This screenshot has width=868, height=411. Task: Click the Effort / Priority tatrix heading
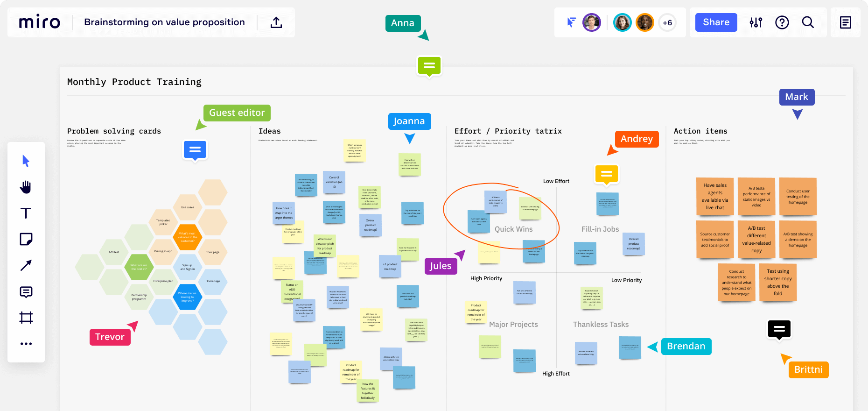pos(508,131)
